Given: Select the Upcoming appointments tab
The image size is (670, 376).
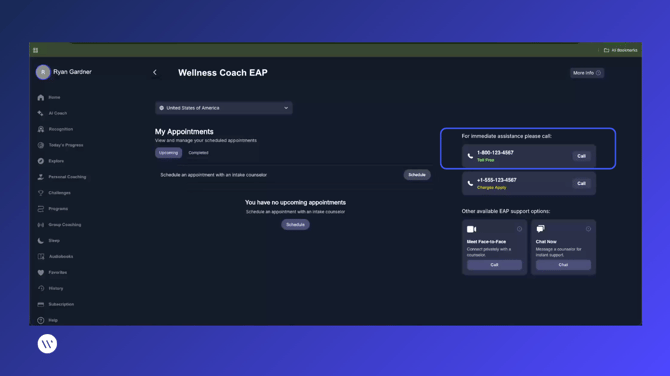Looking at the screenshot, I should point(168,153).
